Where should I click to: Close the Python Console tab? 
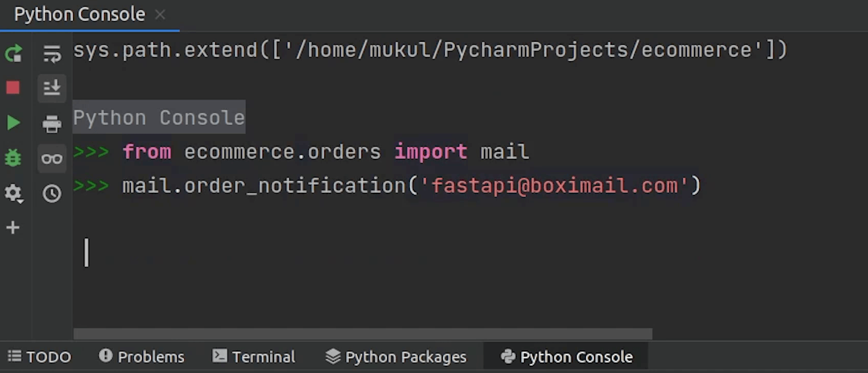click(x=160, y=15)
